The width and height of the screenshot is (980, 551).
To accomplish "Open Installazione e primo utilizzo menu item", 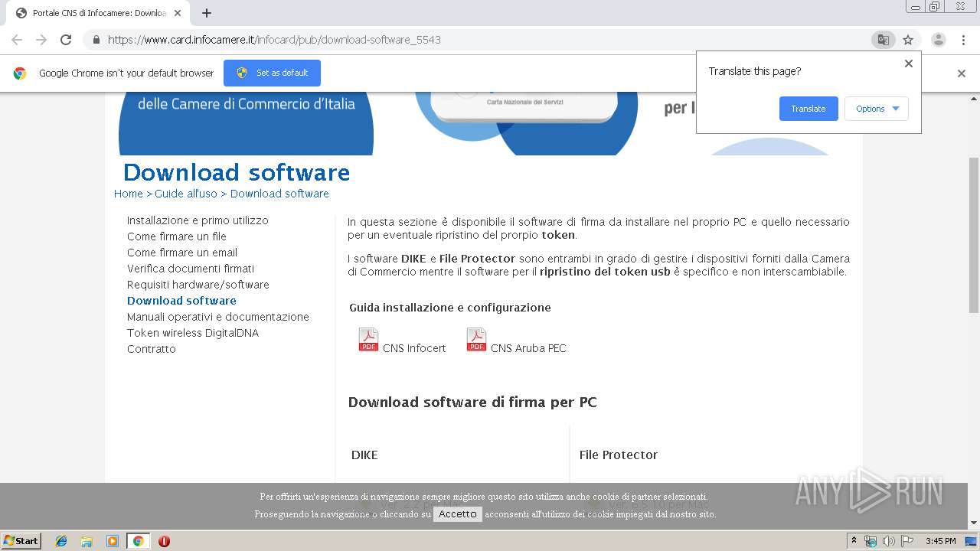I will tap(198, 220).
